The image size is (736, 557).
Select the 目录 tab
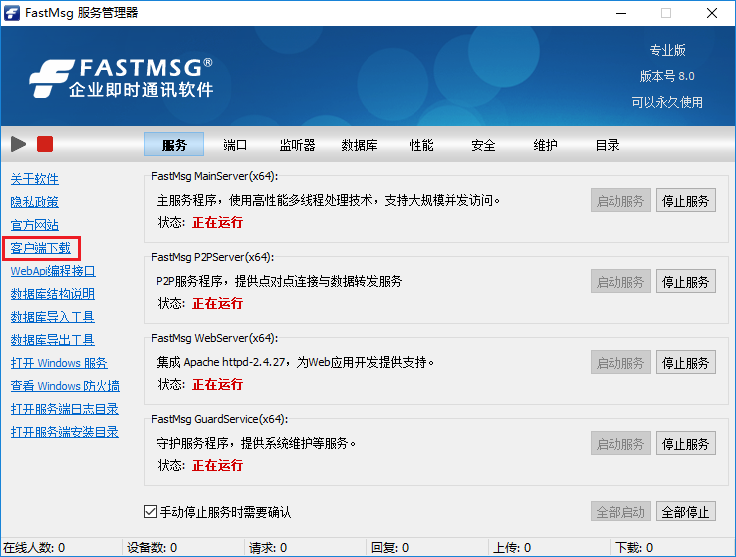[x=607, y=145]
